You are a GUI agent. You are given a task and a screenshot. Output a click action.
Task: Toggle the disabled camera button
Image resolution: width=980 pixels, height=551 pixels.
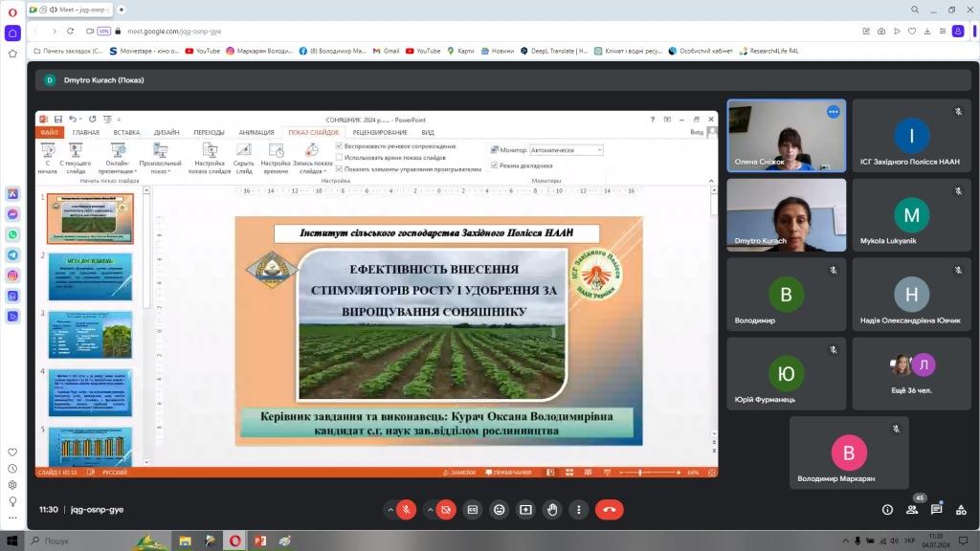pyautogui.click(x=445, y=510)
